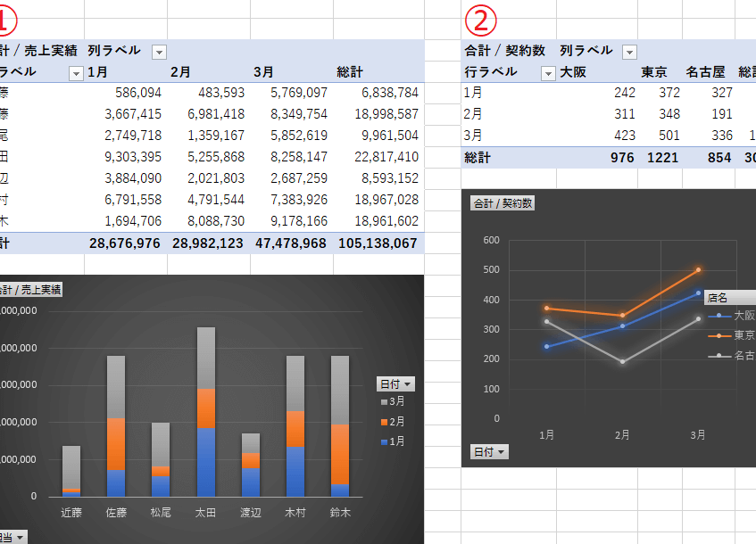Click the orange 東京 data point at 3月
The height and width of the screenshot is (544, 756).
(698, 269)
